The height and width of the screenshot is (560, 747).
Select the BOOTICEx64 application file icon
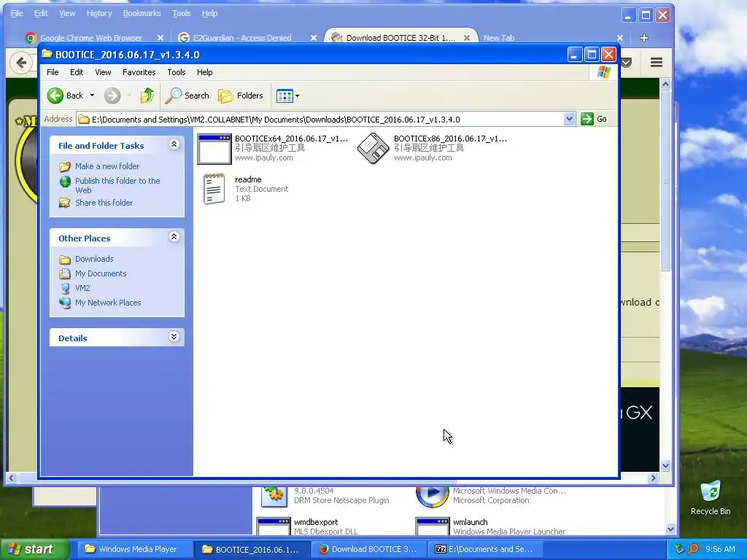(214, 149)
